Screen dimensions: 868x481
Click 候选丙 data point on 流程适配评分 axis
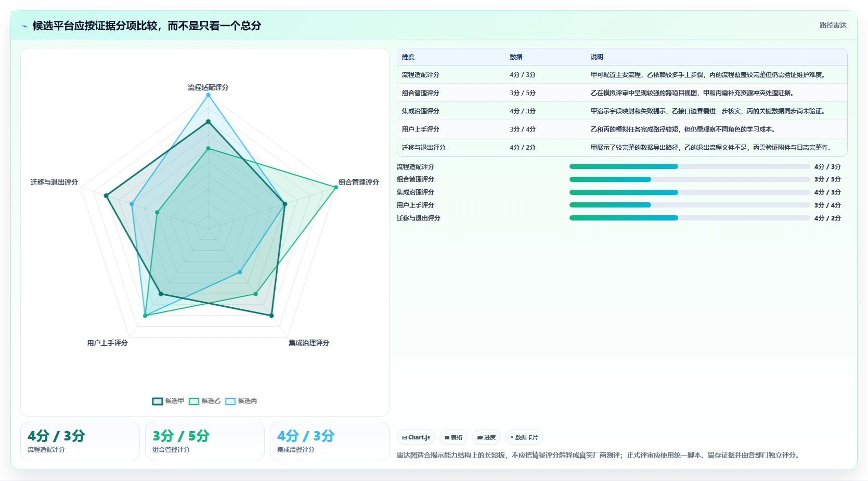pos(208,95)
